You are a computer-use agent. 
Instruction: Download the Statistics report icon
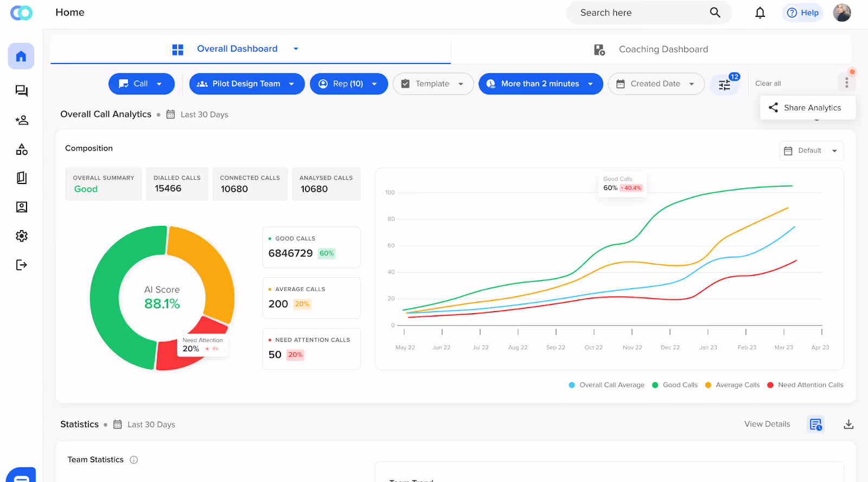tap(848, 424)
